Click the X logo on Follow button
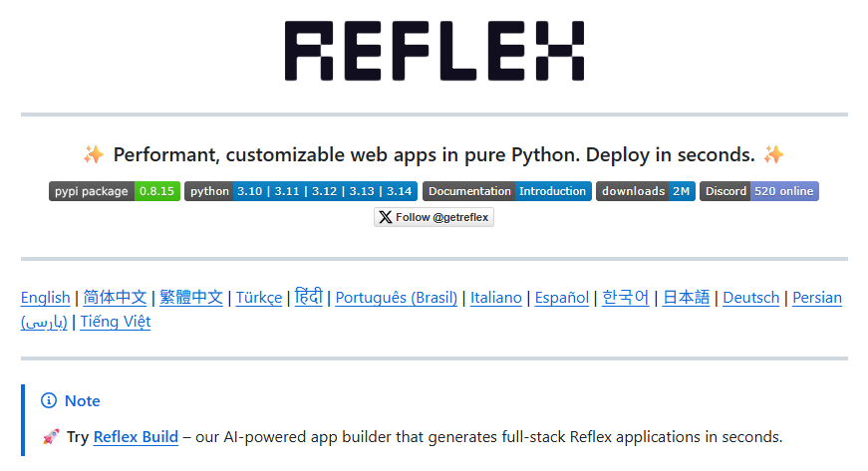This screenshot has width=868, height=471. tap(386, 217)
